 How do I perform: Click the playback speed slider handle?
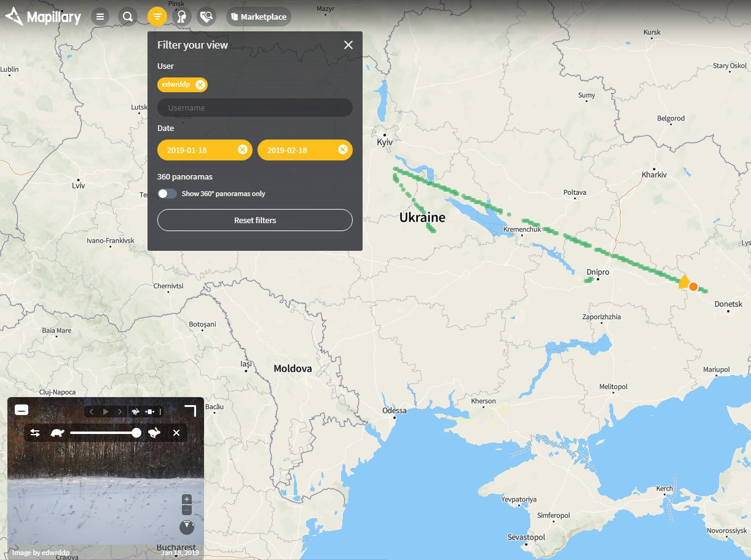tap(136, 433)
